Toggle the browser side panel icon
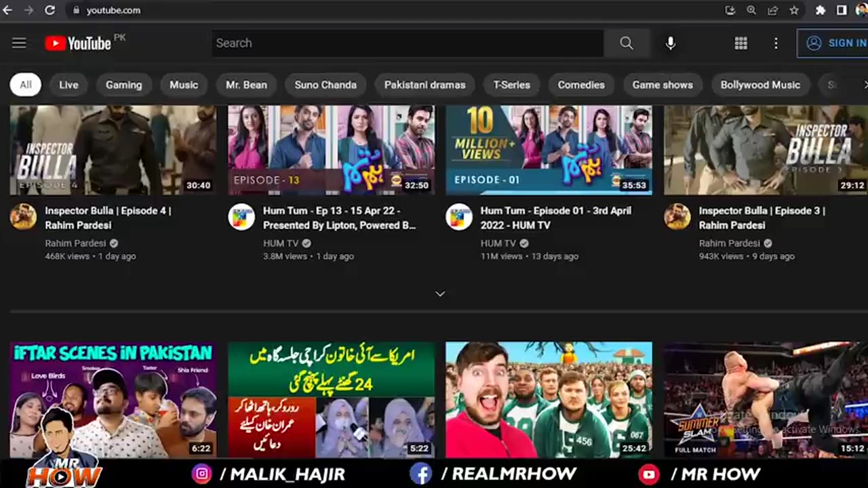Viewport: 868px width, 488px height. [842, 10]
